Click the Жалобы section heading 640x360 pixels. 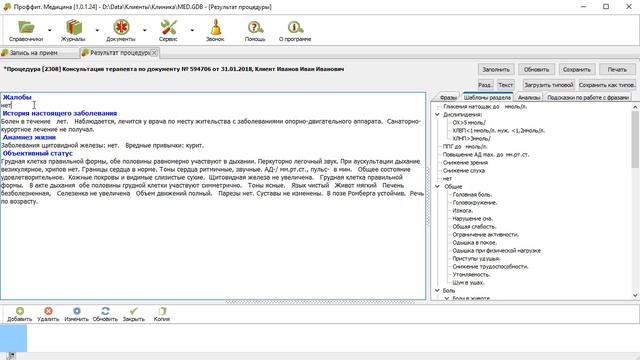coord(17,97)
